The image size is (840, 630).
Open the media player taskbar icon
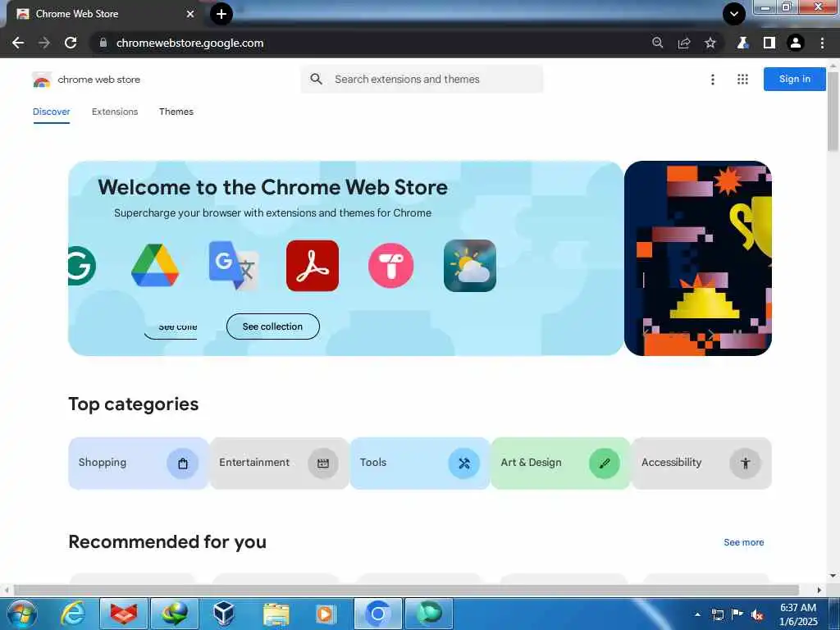(x=326, y=614)
